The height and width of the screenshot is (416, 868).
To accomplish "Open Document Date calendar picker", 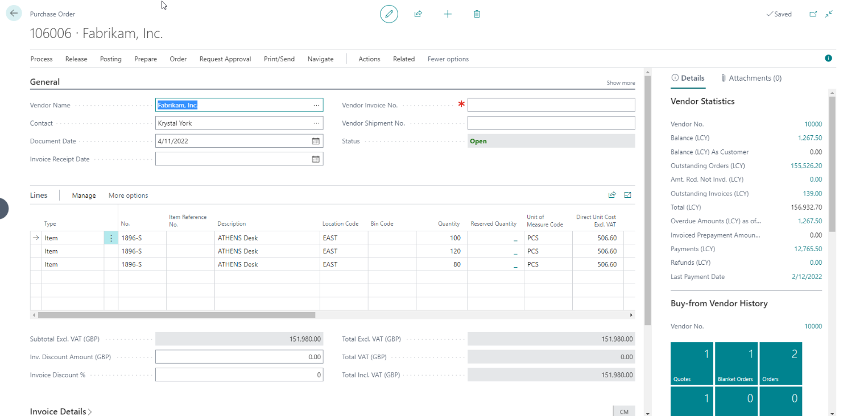I will click(x=316, y=141).
